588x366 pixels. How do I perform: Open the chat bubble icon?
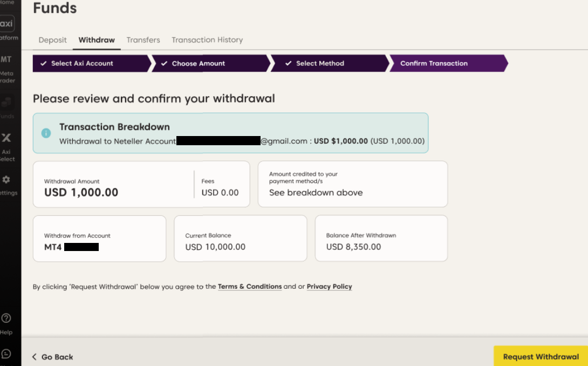coord(6,354)
